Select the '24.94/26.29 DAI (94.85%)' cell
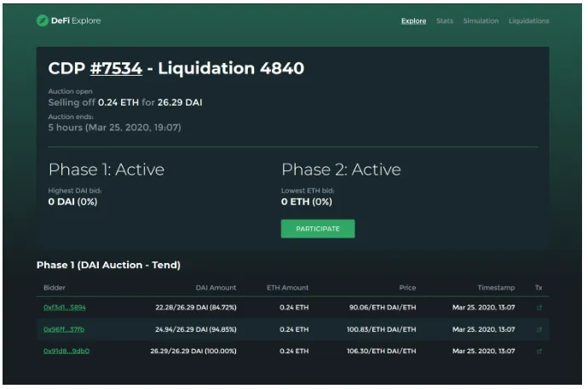588x389 pixels. [x=196, y=329]
